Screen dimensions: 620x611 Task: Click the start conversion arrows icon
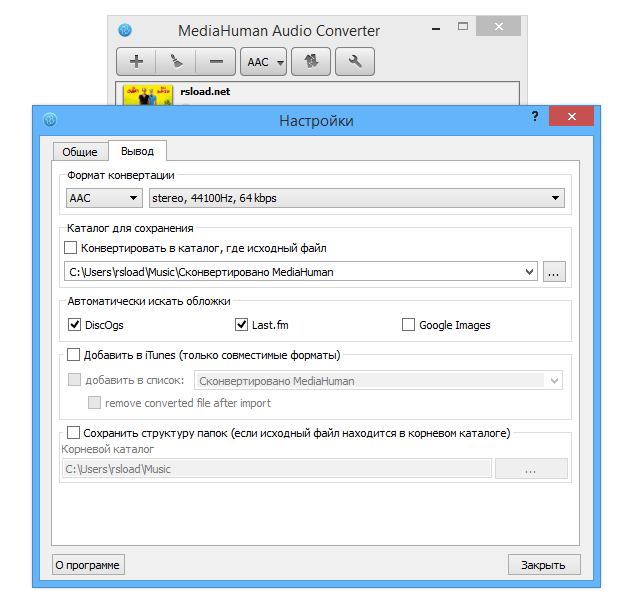311,62
